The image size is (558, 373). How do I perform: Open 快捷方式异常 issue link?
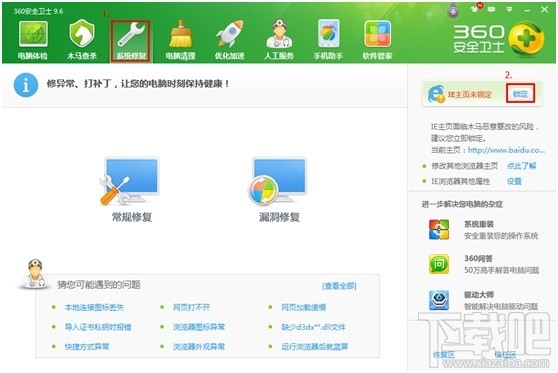pos(87,347)
